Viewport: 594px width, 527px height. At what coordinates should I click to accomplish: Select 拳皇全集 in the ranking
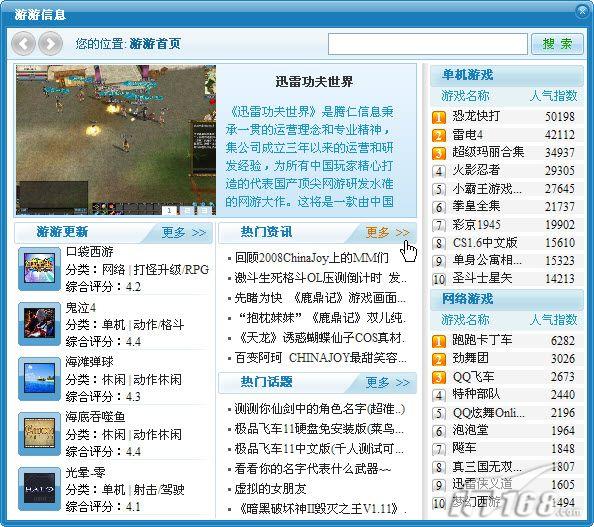tap(477, 206)
